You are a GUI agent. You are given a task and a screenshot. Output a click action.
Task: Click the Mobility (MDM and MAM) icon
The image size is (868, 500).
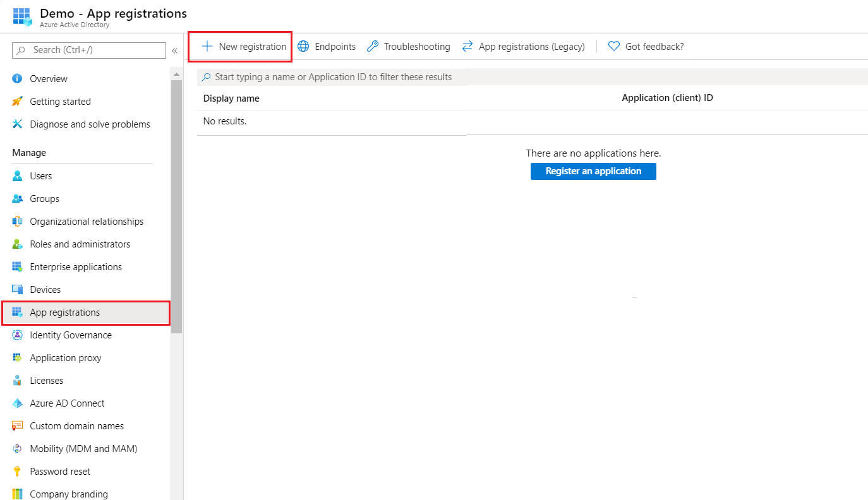(x=17, y=449)
